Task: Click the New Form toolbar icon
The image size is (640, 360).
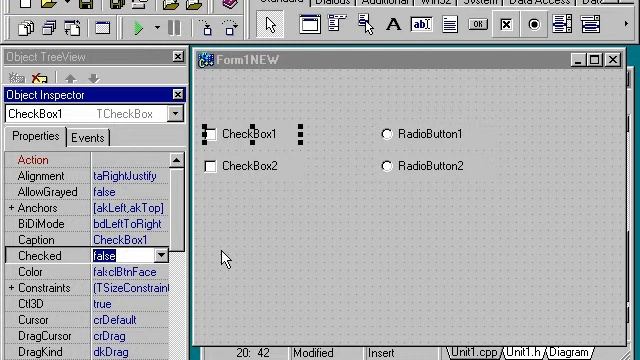Action: click(102, 28)
